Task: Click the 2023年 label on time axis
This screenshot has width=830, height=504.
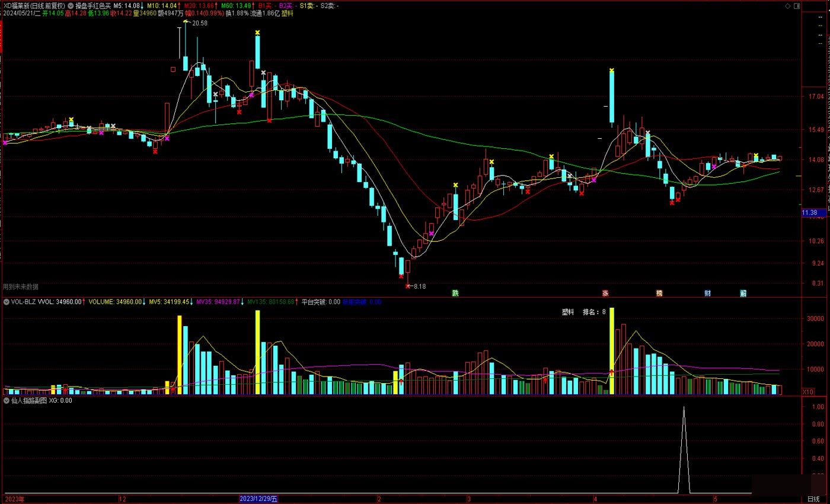Action: coord(14,499)
